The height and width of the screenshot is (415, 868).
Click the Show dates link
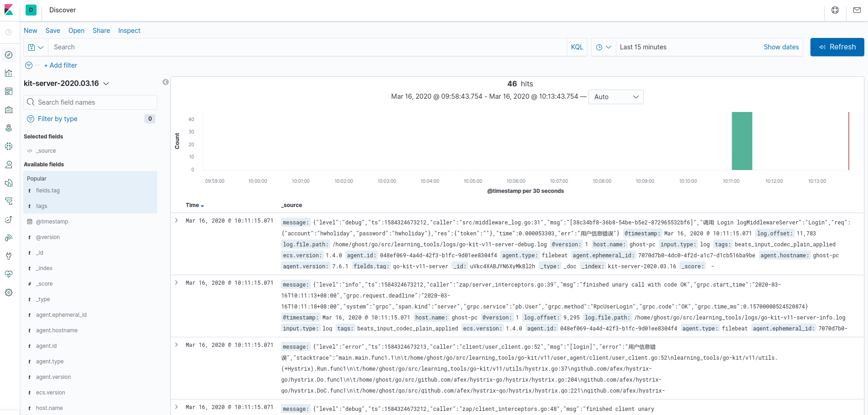(x=781, y=47)
